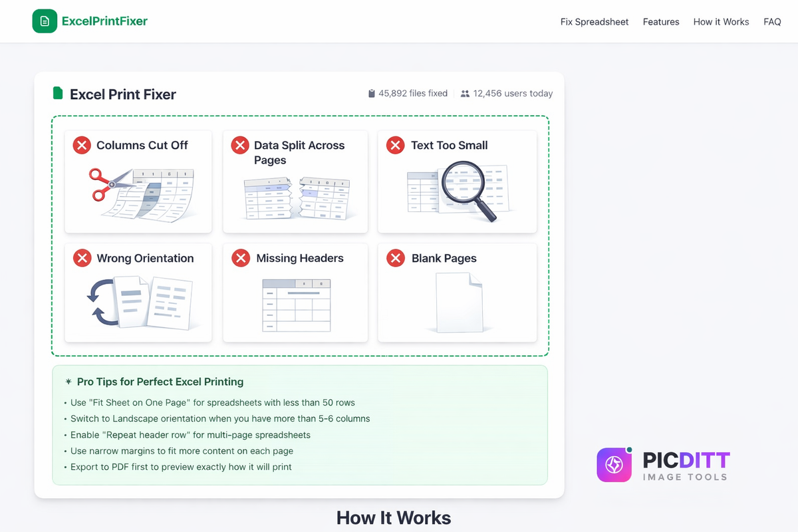This screenshot has width=798, height=532.
Task: Select the Missing Headers title
Action: [300, 258]
